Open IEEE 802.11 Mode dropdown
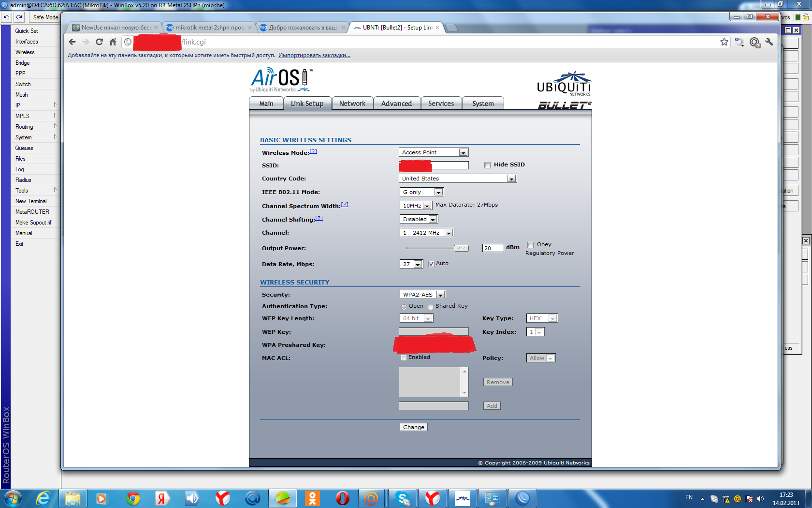812x508 pixels. click(x=421, y=192)
